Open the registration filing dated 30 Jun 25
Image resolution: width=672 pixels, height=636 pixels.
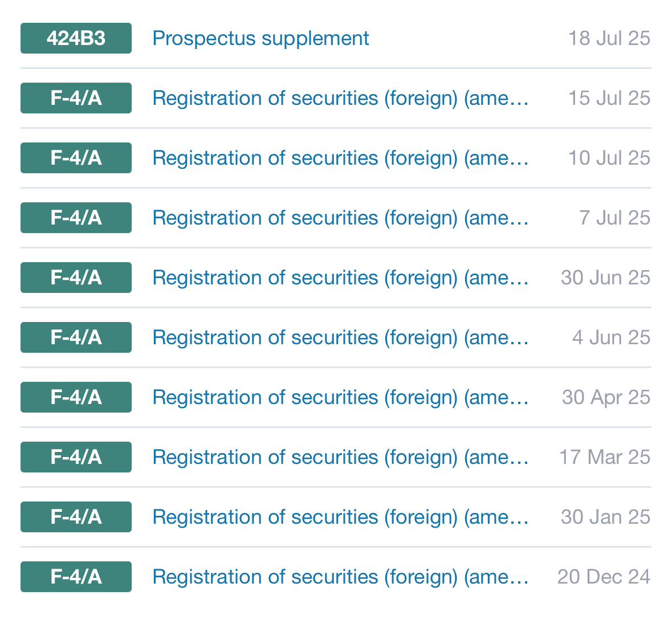point(340,278)
